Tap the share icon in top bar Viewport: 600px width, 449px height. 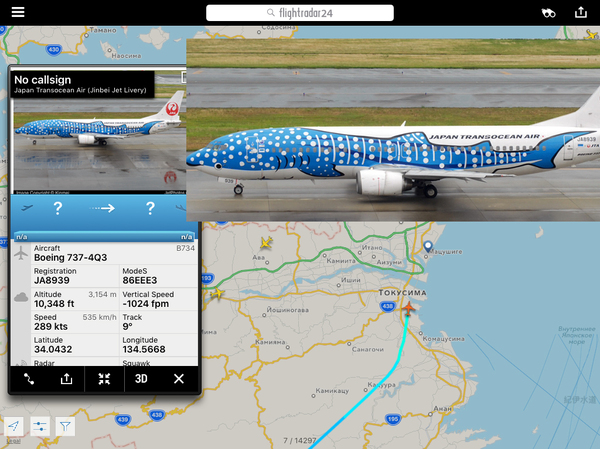[x=580, y=12]
